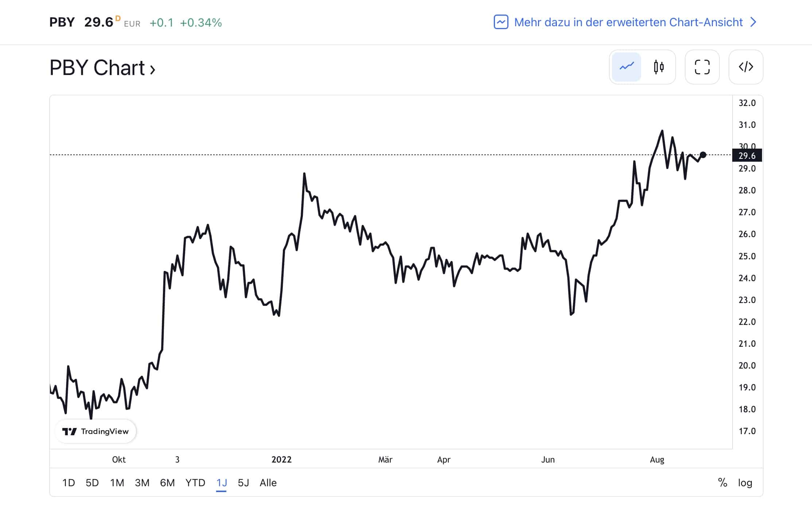Select the 1M time range
The width and height of the screenshot is (812, 507).
pyautogui.click(x=117, y=483)
